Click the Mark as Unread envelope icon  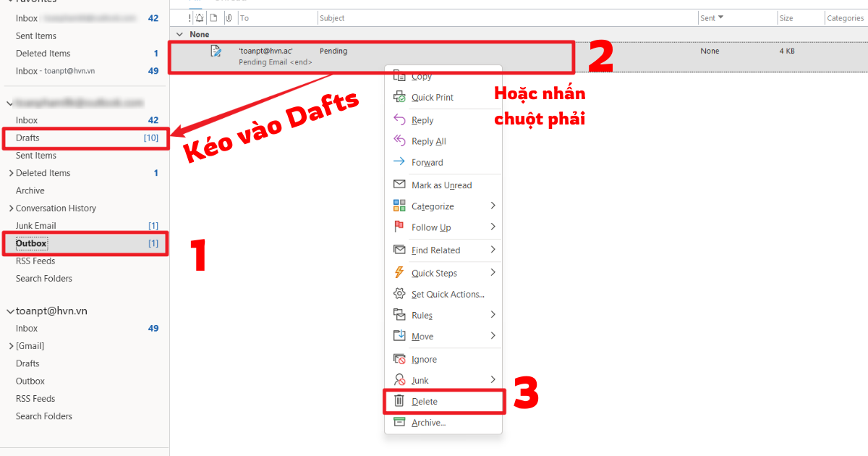[399, 185]
